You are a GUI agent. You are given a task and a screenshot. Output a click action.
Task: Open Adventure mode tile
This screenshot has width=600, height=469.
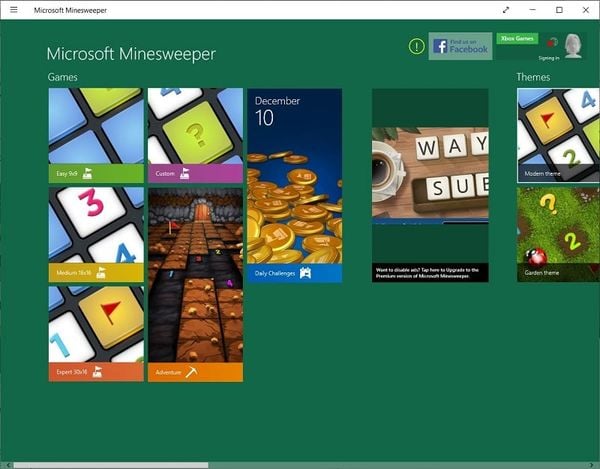pyautogui.click(x=195, y=284)
